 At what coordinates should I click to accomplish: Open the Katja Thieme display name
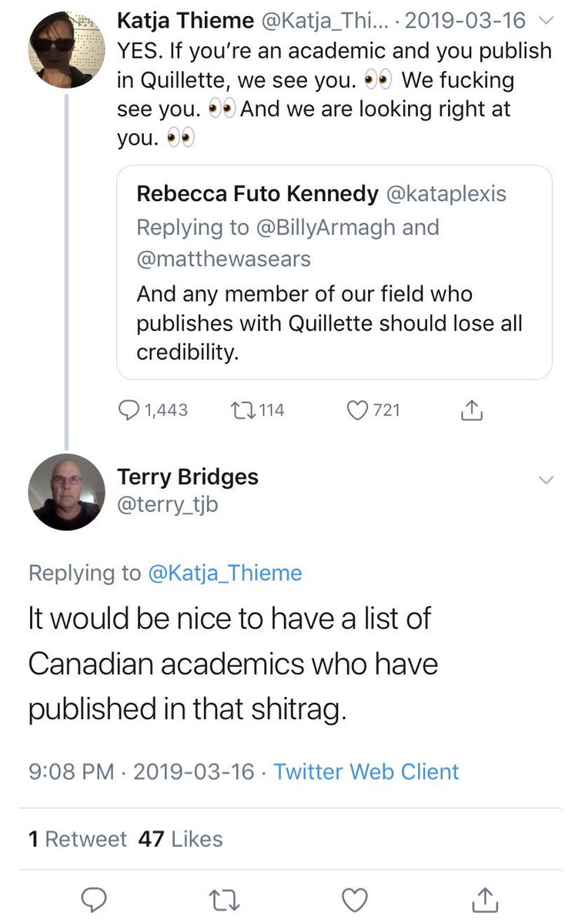click(x=183, y=21)
